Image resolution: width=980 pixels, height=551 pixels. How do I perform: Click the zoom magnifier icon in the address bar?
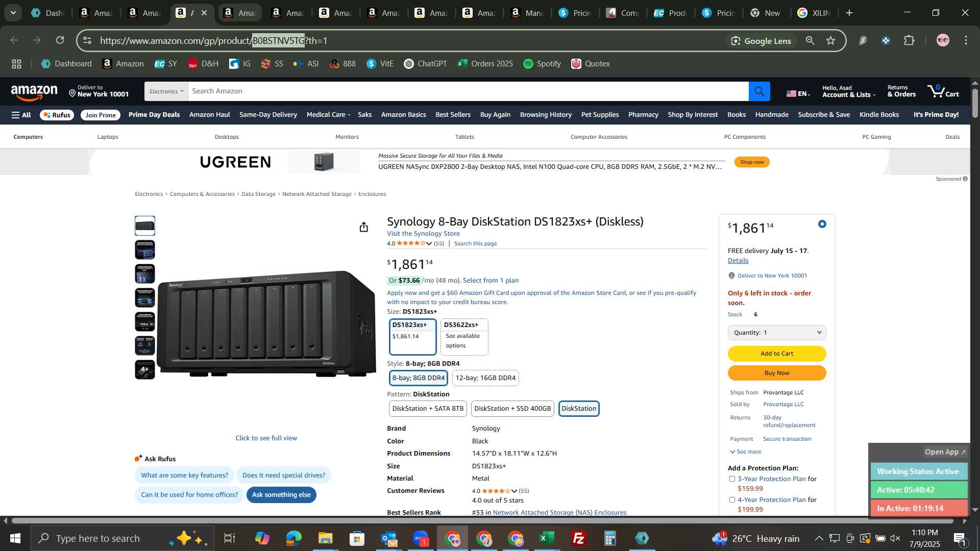point(810,41)
